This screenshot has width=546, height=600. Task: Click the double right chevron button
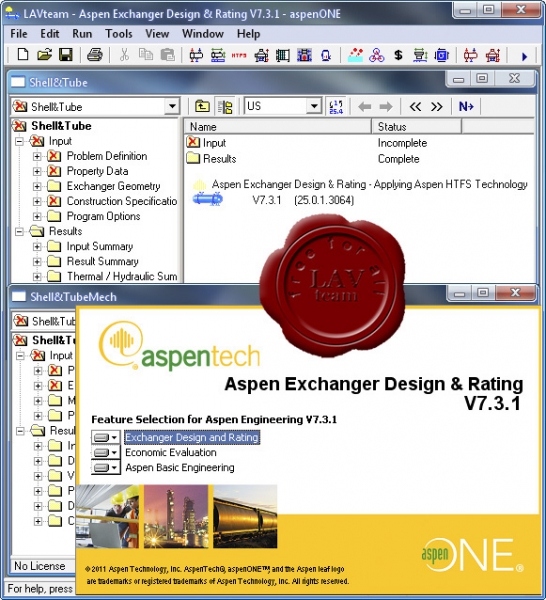click(x=437, y=106)
